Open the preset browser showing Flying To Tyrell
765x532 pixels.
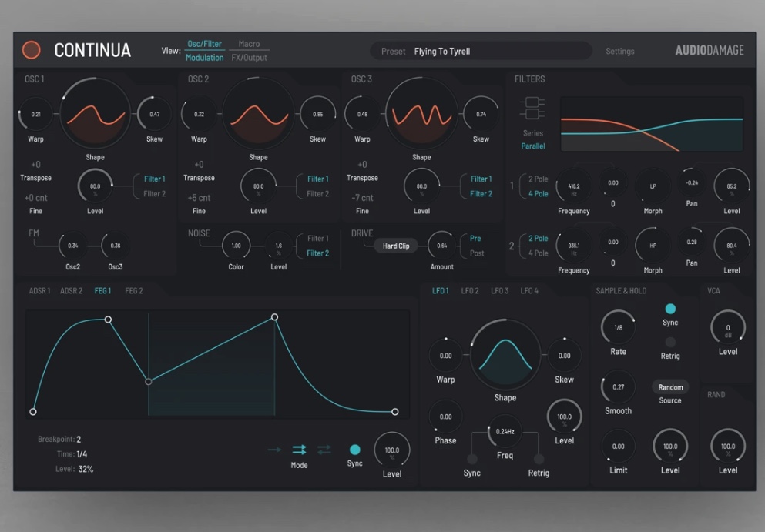point(481,52)
